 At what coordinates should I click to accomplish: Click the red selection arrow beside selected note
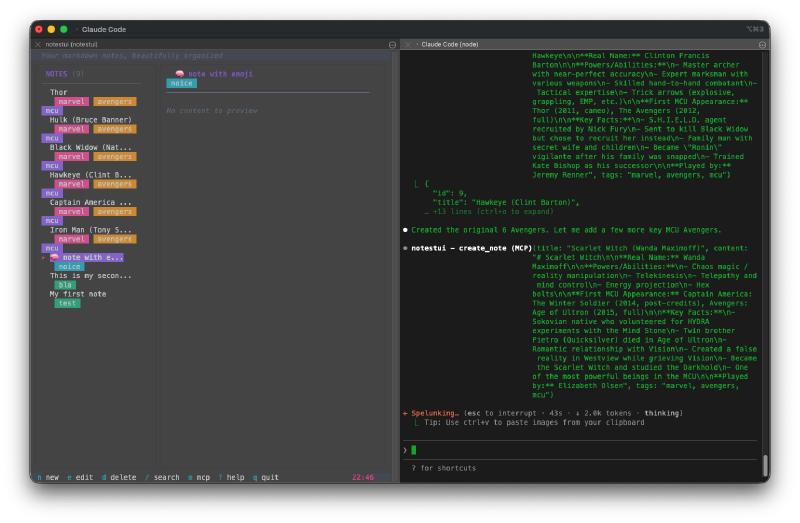pos(44,258)
